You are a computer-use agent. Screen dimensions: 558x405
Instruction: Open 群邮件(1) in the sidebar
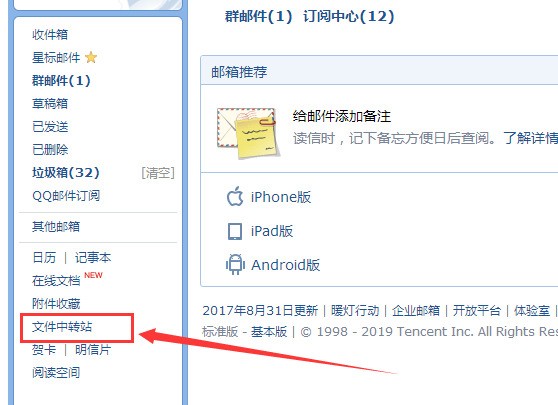pyautogui.click(x=61, y=80)
